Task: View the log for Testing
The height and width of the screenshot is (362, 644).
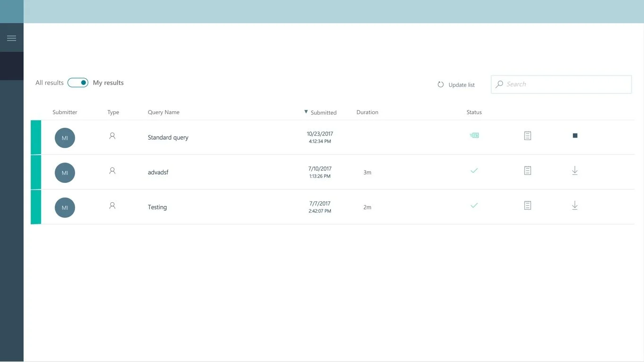Action: tap(527, 206)
